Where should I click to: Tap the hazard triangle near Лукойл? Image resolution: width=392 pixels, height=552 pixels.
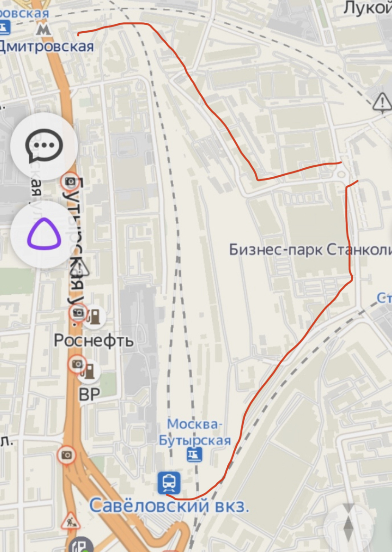(x=382, y=102)
